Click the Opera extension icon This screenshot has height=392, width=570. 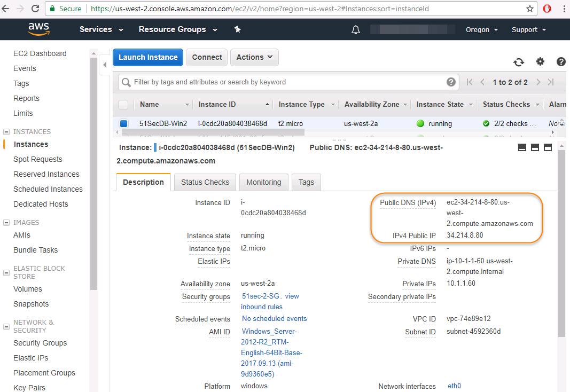coord(546,9)
